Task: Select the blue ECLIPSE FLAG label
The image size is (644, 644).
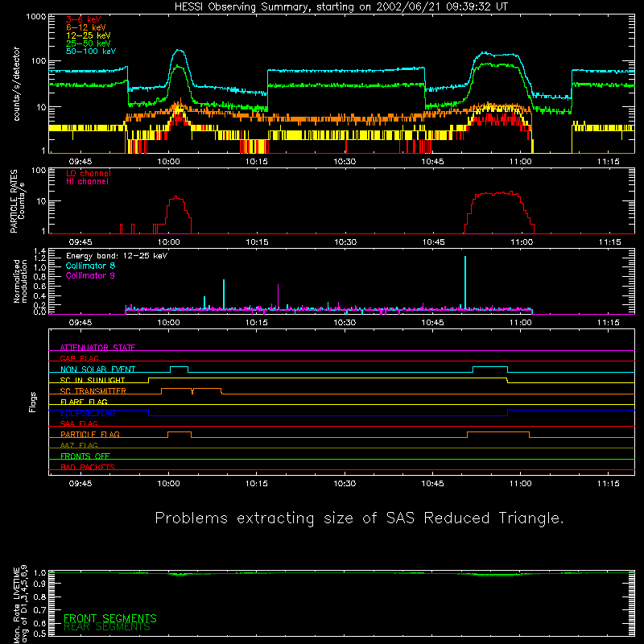Action: tap(88, 413)
